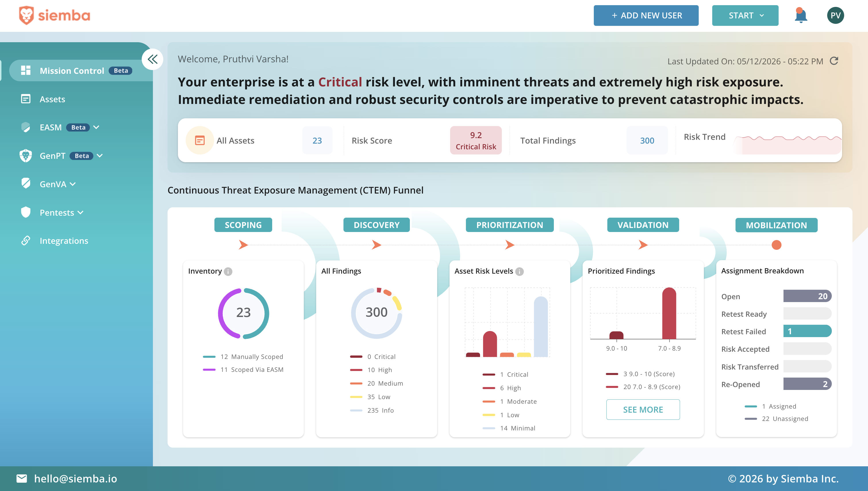Image resolution: width=868 pixels, height=491 pixels.
Task: Open the PV user avatar menu
Action: [x=835, y=15]
